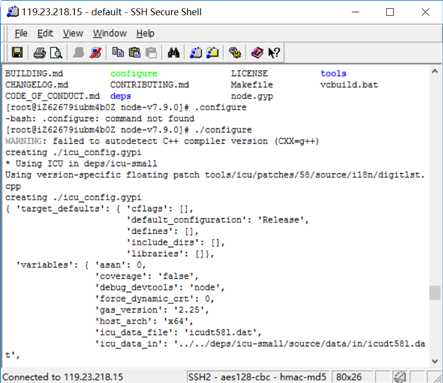Click the terminal scrollbar up arrow
This screenshot has width=443, height=383.
[435, 71]
